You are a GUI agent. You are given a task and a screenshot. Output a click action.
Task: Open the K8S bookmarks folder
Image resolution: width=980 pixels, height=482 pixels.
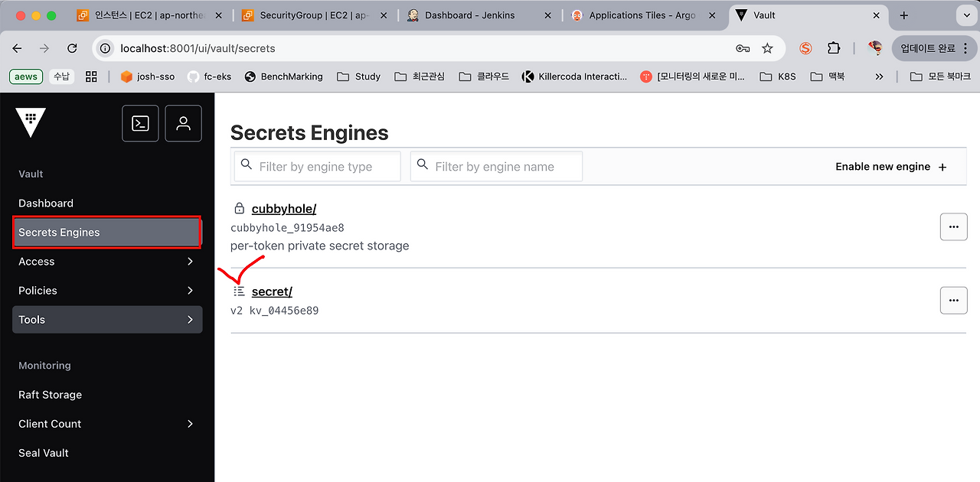778,77
